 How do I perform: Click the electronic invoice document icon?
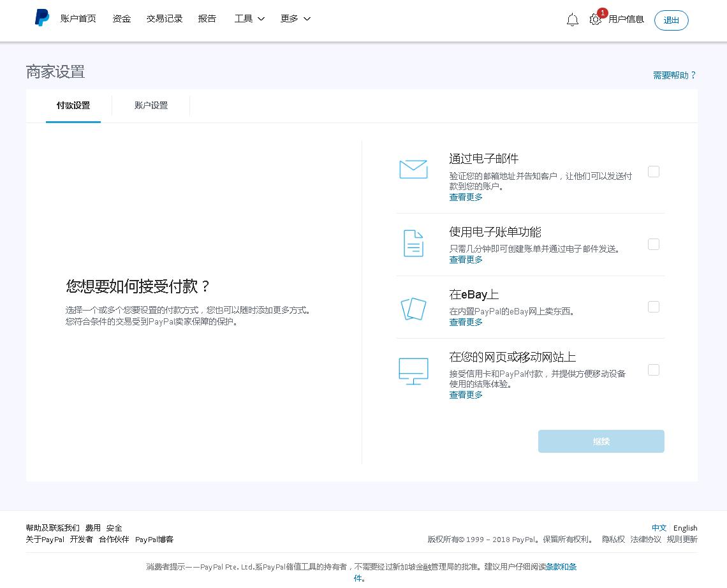click(413, 243)
